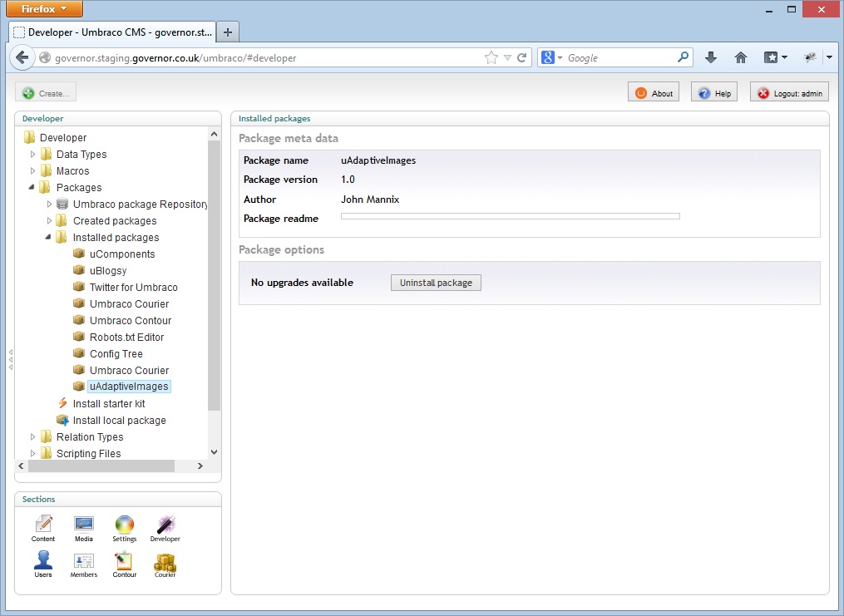Click the Firefox back arrow button
Viewport: 844px width, 616px height.
(22, 57)
